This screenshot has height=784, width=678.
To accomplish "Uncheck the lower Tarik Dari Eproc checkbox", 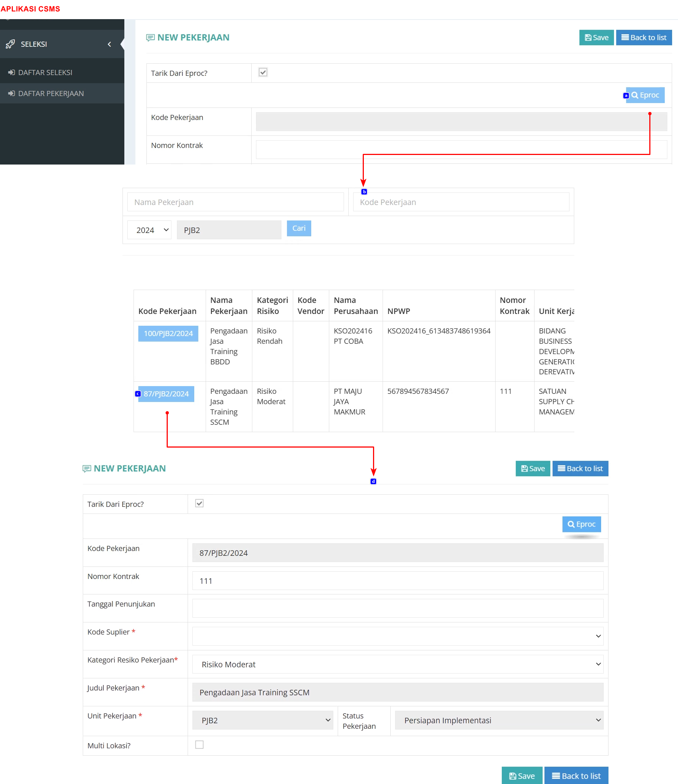I will (199, 503).
